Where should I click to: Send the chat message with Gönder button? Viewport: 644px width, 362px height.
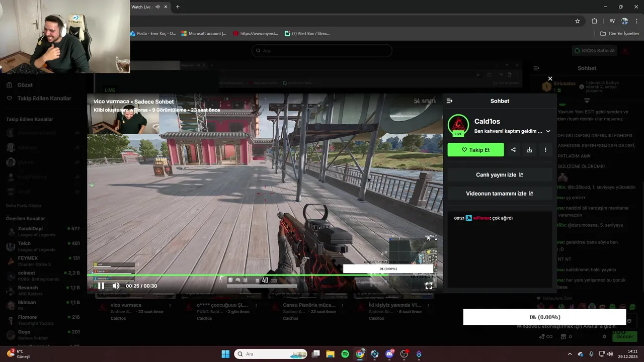[x=624, y=336]
